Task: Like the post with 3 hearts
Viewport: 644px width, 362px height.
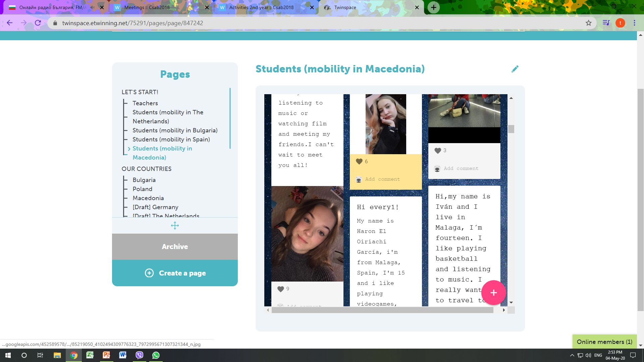Action: point(437,150)
